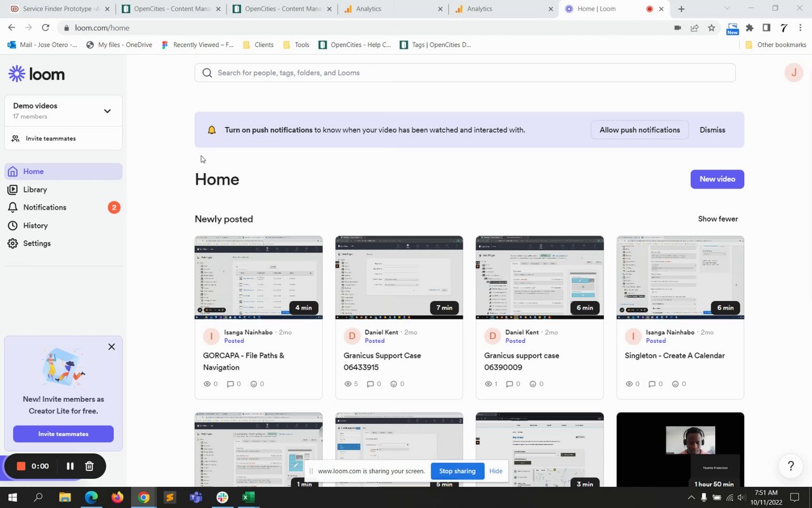Open the user avatar J menu
812x508 pixels.
pos(794,72)
